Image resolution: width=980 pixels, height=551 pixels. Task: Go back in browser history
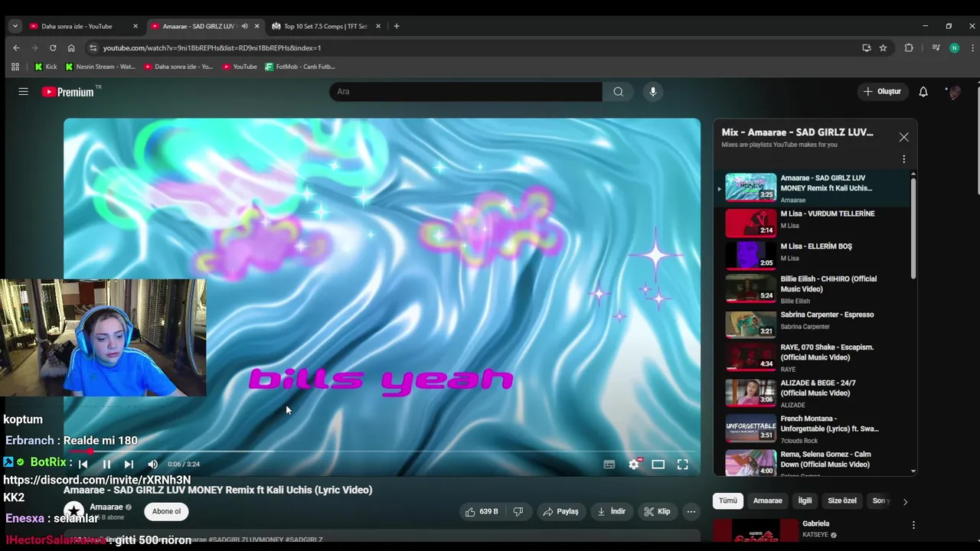click(16, 47)
